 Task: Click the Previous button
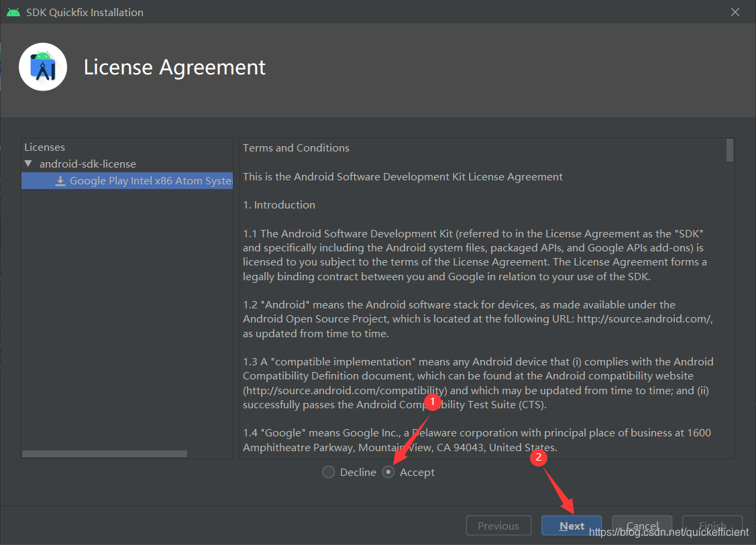498,526
